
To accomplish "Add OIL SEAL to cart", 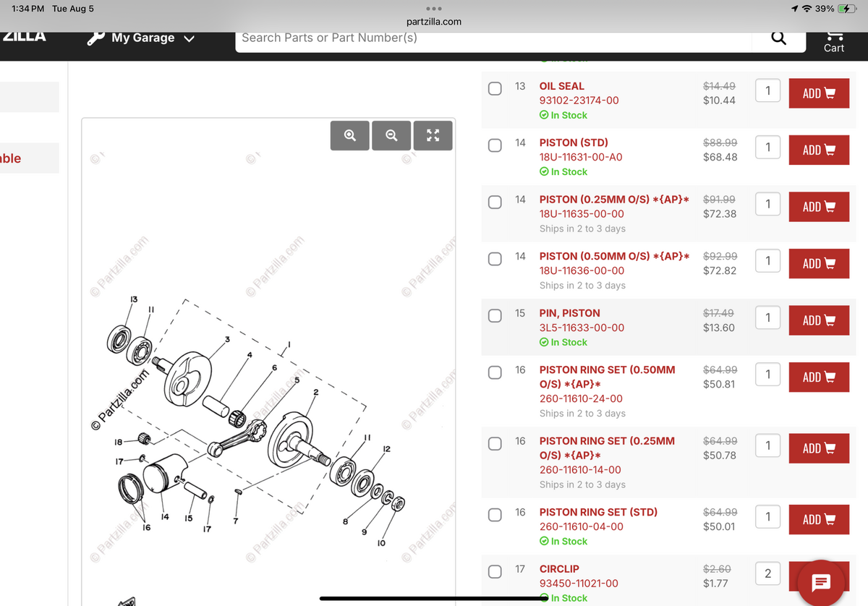I will [x=819, y=93].
